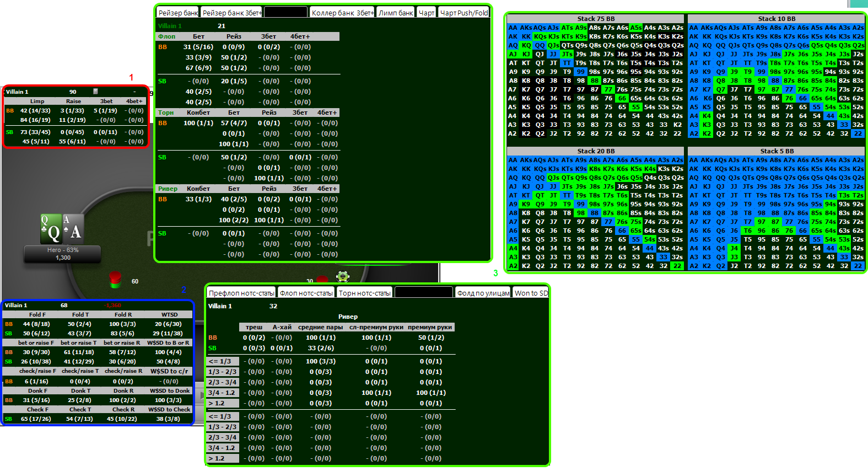Click AA cell in Stack 10 BB chart
The image size is (868, 471).
(693, 28)
